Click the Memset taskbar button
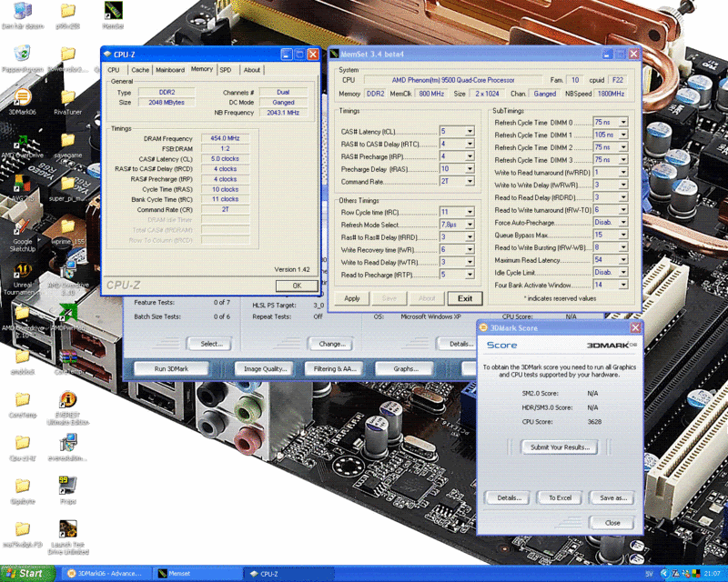728x582 pixels. (x=197, y=574)
